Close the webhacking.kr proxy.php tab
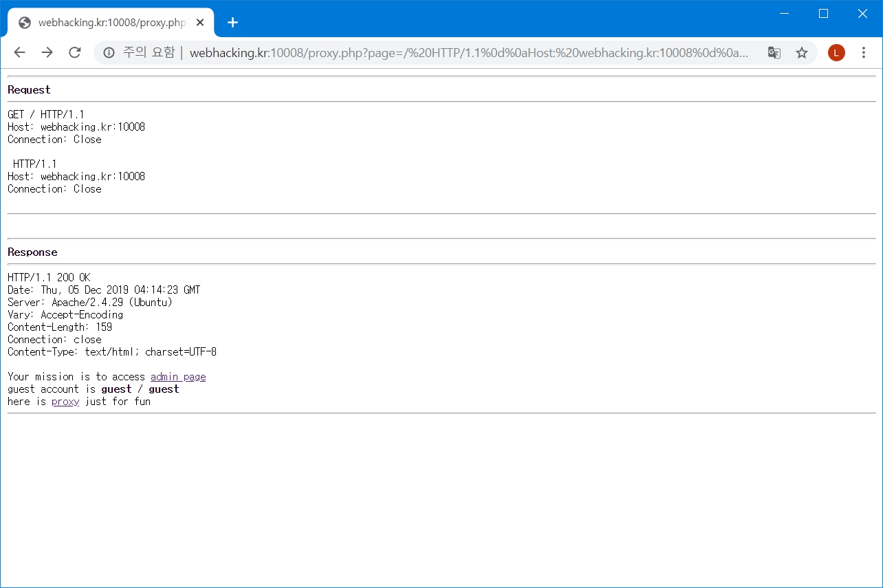The height and width of the screenshot is (588, 883). pyautogui.click(x=200, y=23)
